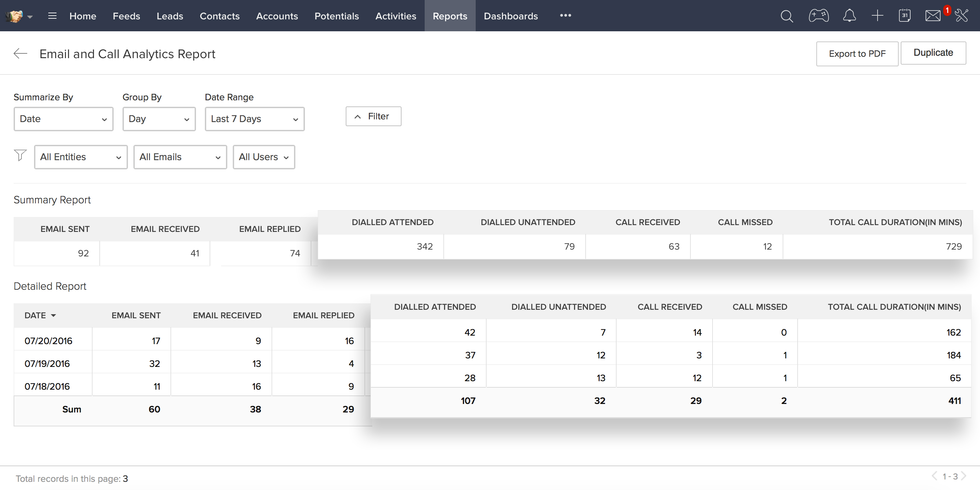980x490 pixels.
Task: Toggle DATE column sort arrow
Action: [x=54, y=316]
